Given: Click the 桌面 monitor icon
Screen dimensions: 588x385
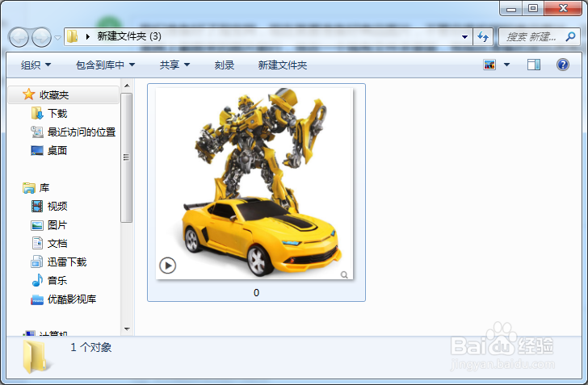Looking at the screenshot, I should (37, 151).
